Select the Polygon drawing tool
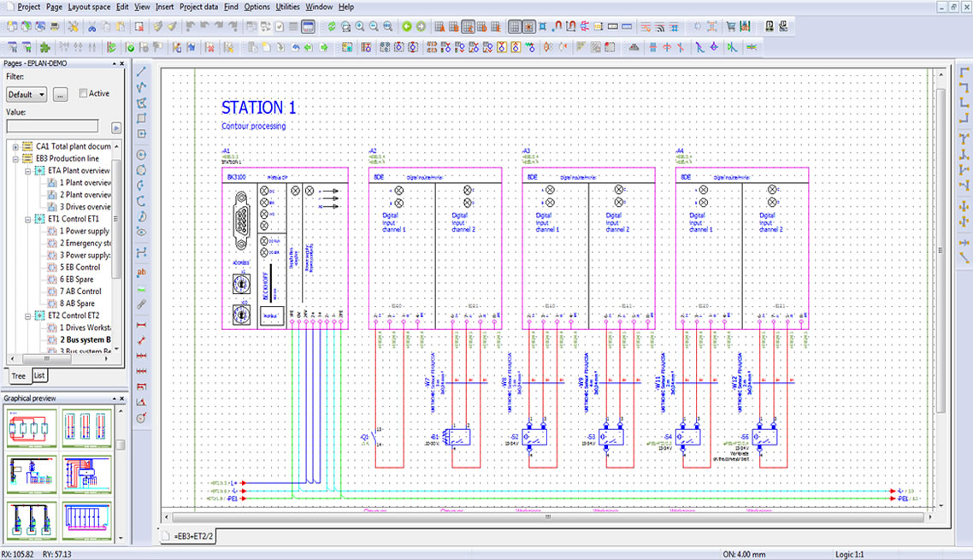The height and width of the screenshot is (560, 973). tap(141, 103)
